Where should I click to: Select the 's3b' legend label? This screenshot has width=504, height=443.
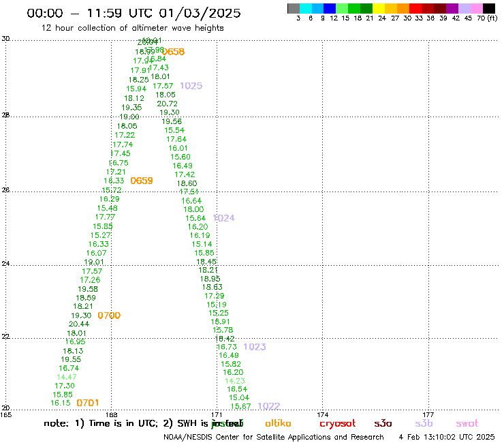point(424,423)
